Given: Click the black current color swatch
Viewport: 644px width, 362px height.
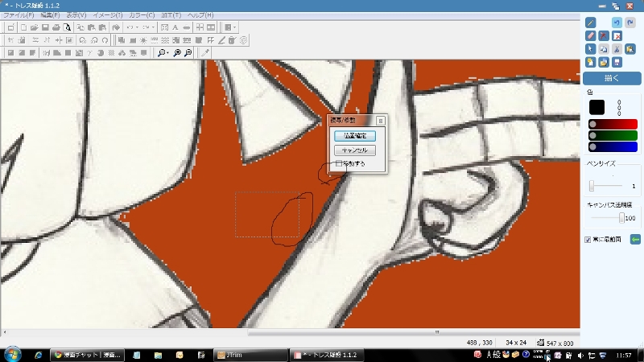Looking at the screenshot, I should [x=597, y=107].
